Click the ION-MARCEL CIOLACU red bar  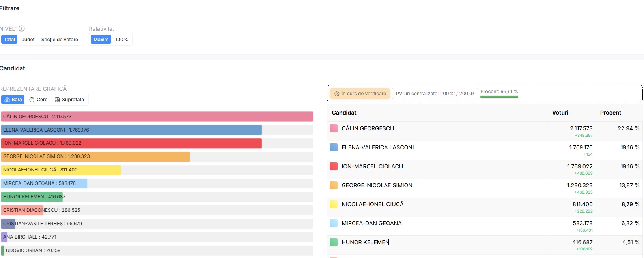click(131, 143)
